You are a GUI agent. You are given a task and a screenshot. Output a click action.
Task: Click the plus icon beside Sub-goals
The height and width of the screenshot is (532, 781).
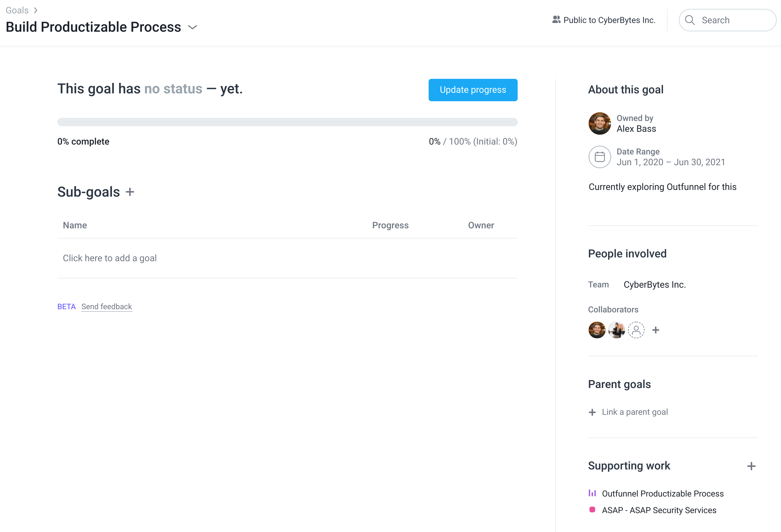130,192
